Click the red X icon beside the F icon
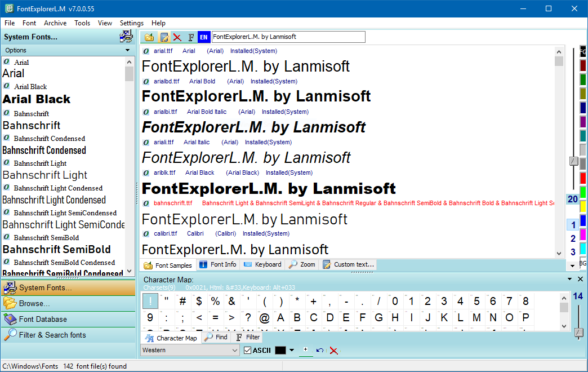Screen dimensions: 588x372 click(x=177, y=37)
